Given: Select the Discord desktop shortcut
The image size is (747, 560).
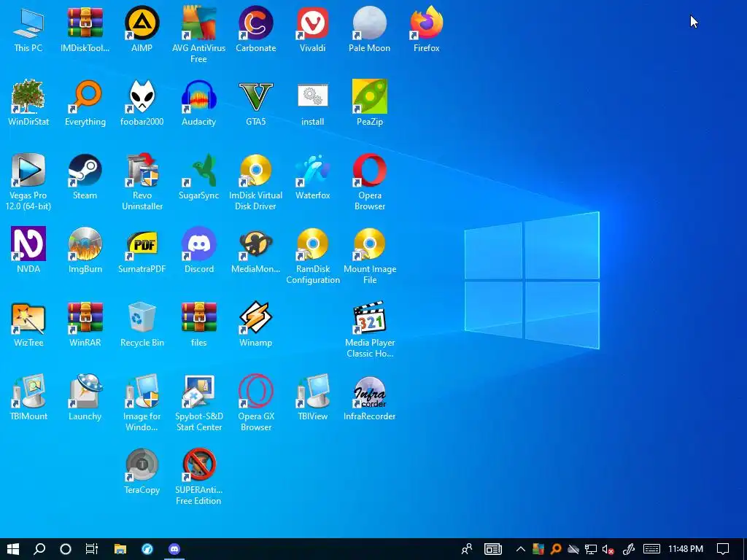Looking at the screenshot, I should click(198, 251).
